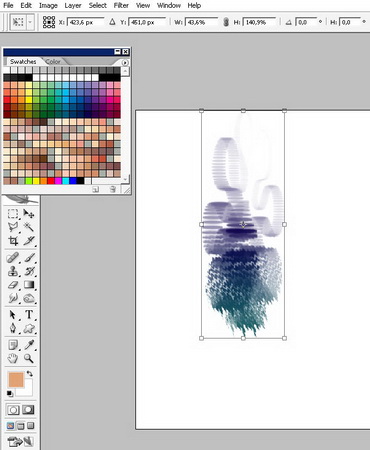This screenshot has height=450, width=370.
Task: Open the Help menu
Action: [x=194, y=5]
